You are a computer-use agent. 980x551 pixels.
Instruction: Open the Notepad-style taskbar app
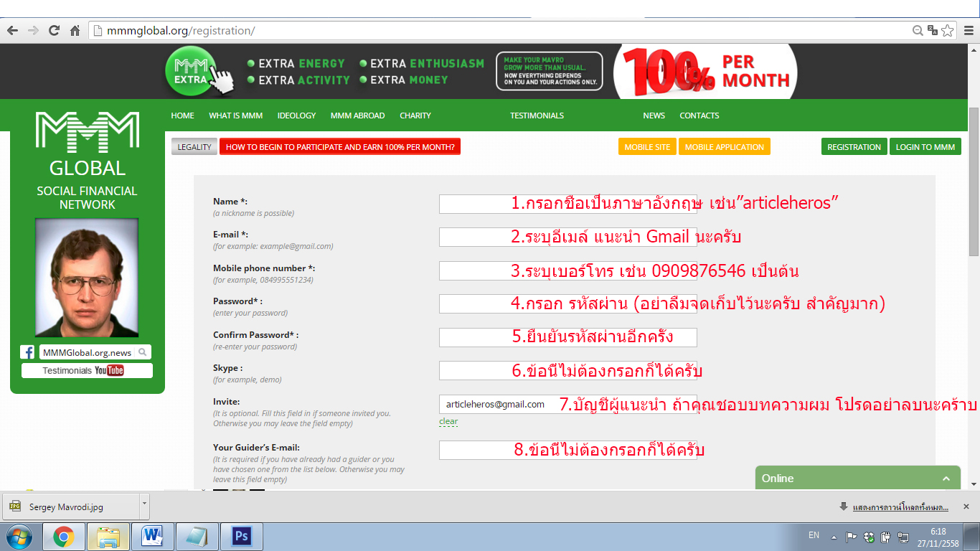196,537
